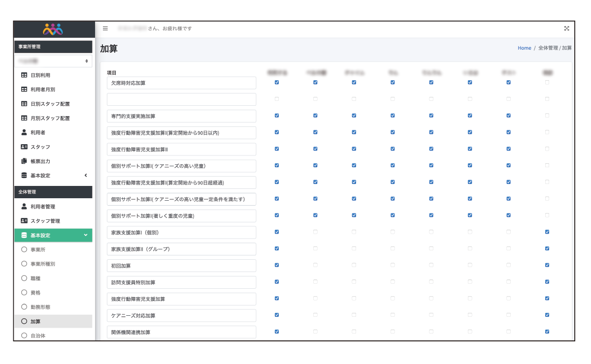Edit the 専門的支援実施加算 name field
591x364 pixels.
click(182, 116)
